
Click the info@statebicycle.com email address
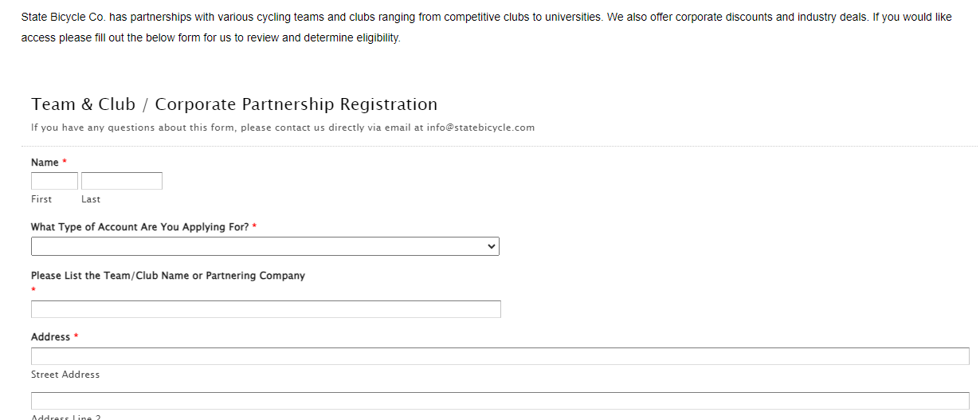tap(480, 128)
